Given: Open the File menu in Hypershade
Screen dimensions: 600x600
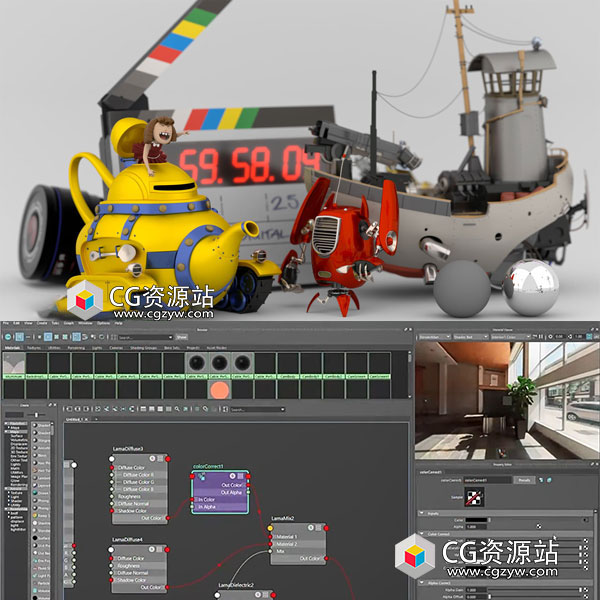Looking at the screenshot, I should tap(6, 323).
